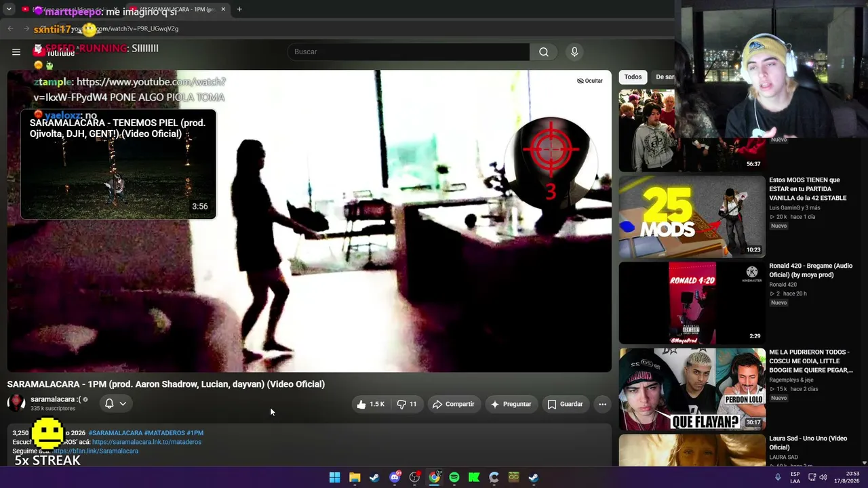Open a new browser tab
Viewport: 868px width, 488px height.
[x=239, y=9]
